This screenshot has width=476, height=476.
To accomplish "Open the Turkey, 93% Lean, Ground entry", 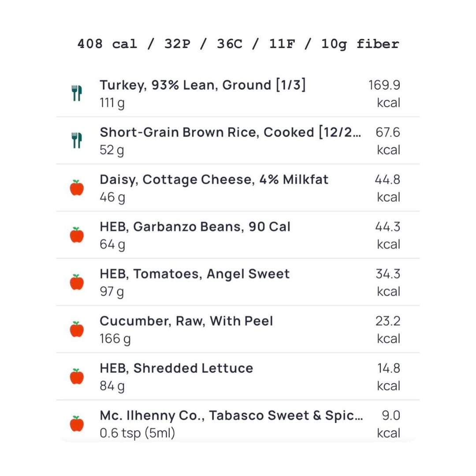I will click(202, 85).
